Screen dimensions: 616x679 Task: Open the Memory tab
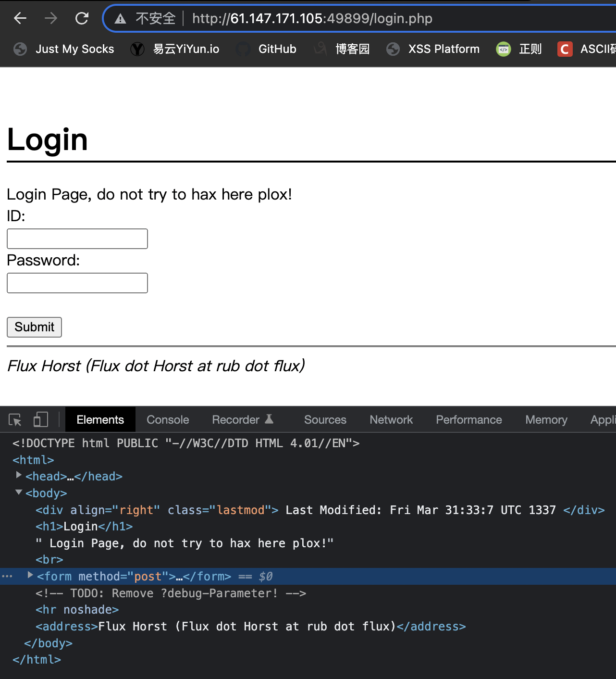tap(546, 420)
